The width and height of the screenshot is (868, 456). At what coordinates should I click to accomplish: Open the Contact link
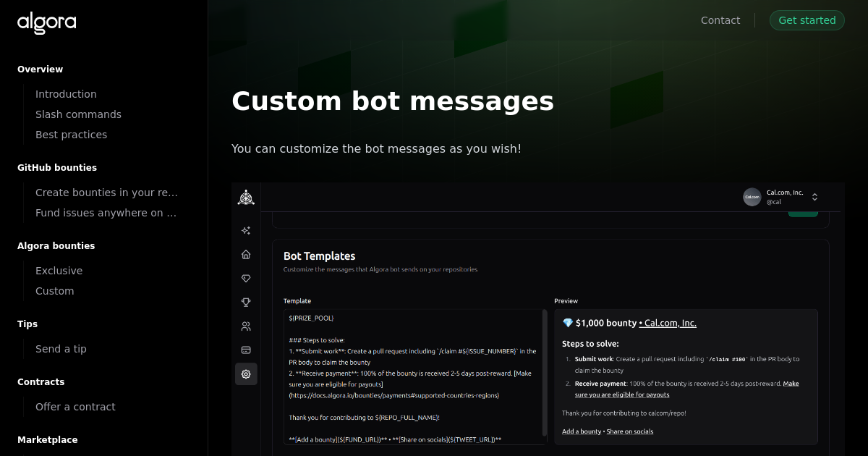[720, 20]
